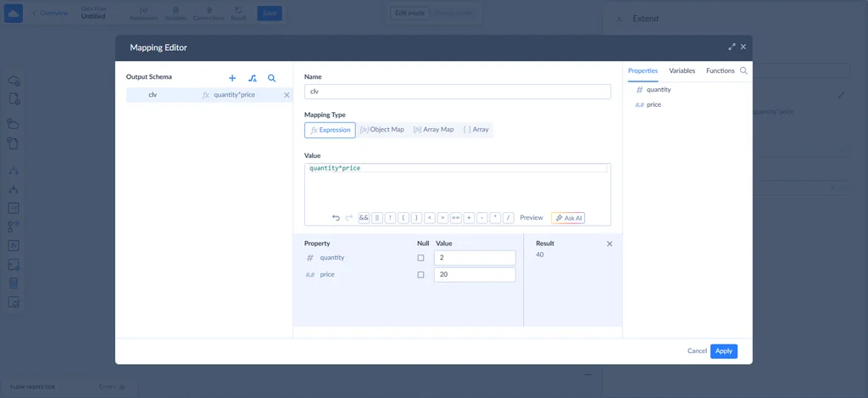Tick the Null checkbox for price

(420, 274)
